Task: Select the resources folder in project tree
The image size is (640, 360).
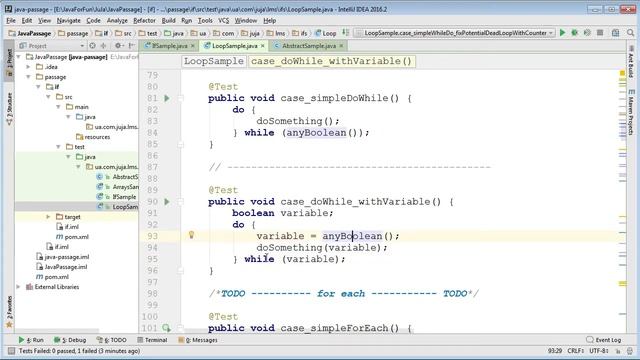Action: [93, 137]
